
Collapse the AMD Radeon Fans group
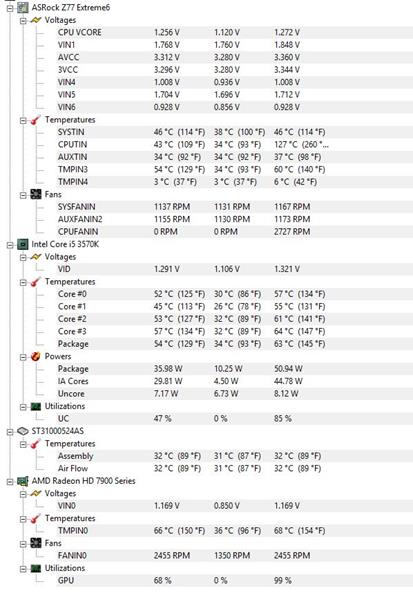(23, 544)
